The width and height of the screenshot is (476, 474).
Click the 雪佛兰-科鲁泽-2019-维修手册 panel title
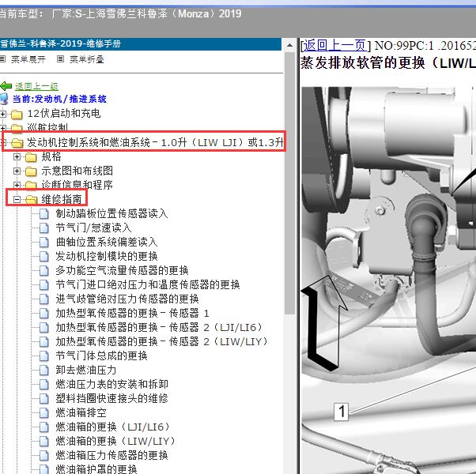[61, 44]
